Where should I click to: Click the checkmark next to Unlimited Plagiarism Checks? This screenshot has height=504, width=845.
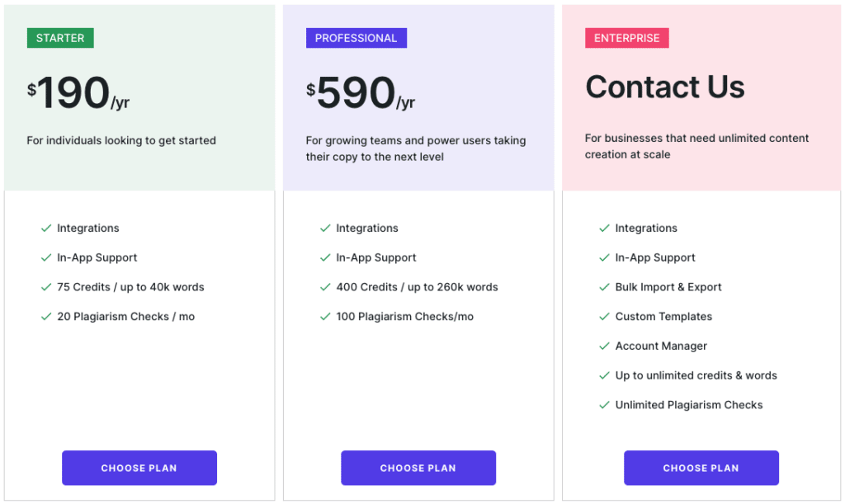[x=604, y=405]
